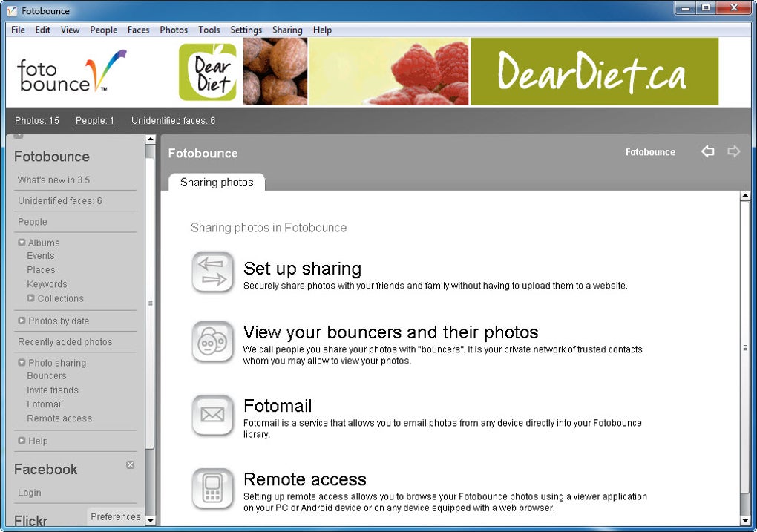Open the DearDiet.ca banner advertisement

[x=594, y=71]
